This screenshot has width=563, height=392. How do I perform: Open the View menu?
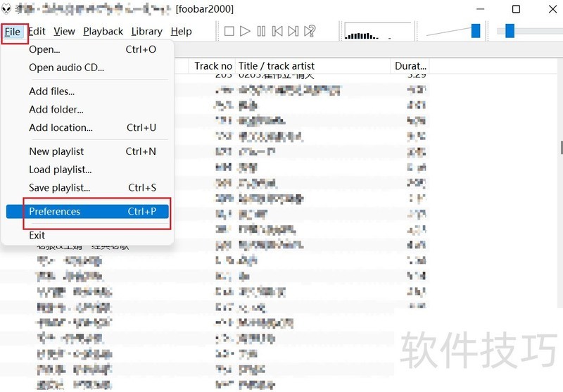64,32
